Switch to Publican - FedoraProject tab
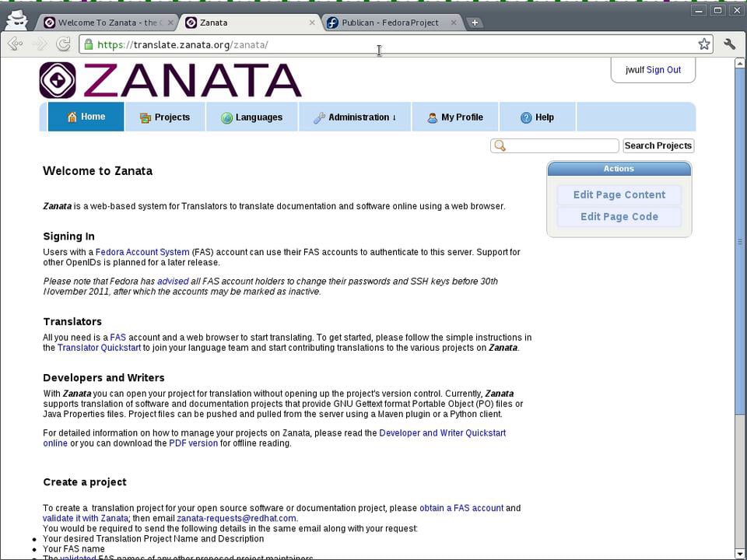 click(x=391, y=23)
